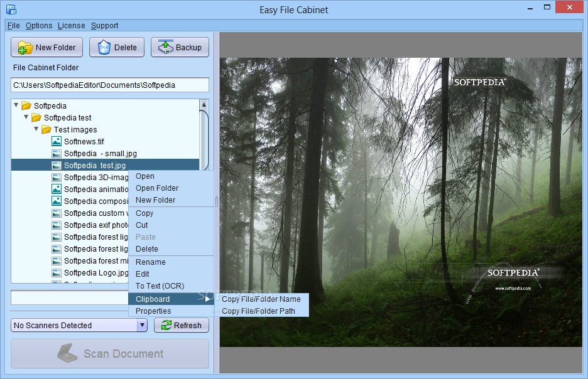The height and width of the screenshot is (379, 588).
Task: Click the file icon beside Softpedia - small.jpg
Action: [57, 154]
